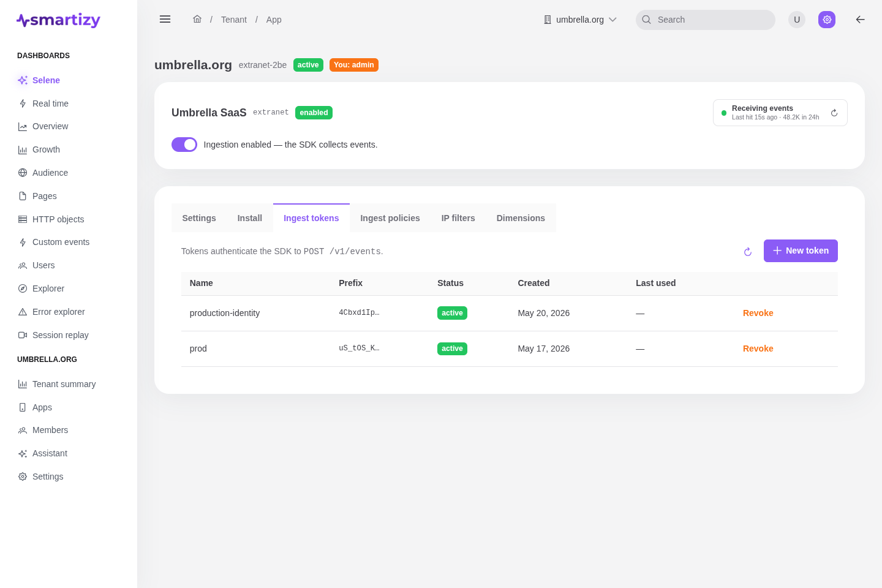Click the Members people icon
882x588 pixels.
click(23, 431)
